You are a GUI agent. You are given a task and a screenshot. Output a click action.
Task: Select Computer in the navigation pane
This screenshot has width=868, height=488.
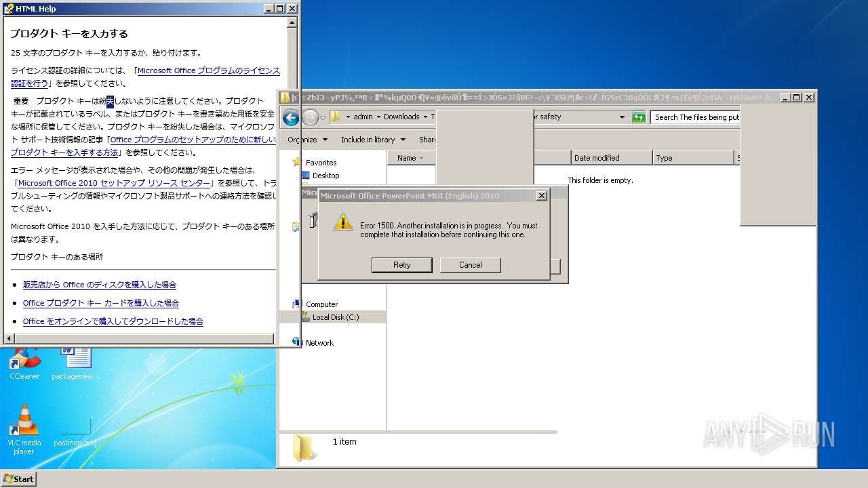321,304
